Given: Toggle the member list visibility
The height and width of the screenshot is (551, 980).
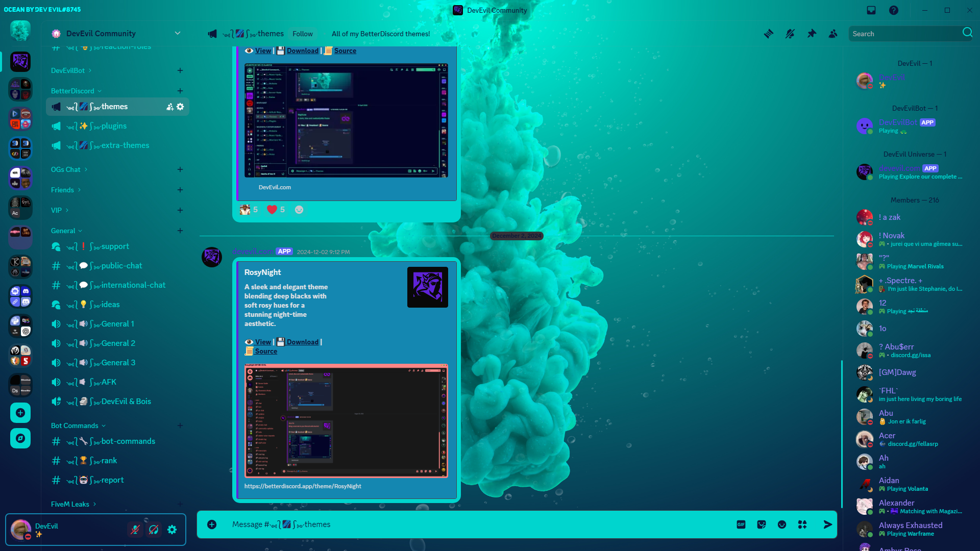Looking at the screenshot, I should pos(833,33).
